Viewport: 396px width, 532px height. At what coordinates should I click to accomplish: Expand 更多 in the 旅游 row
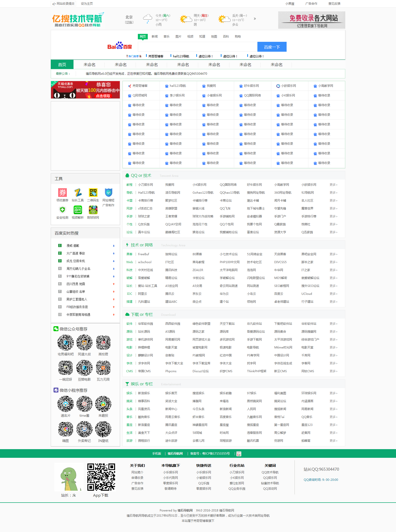click(333, 441)
